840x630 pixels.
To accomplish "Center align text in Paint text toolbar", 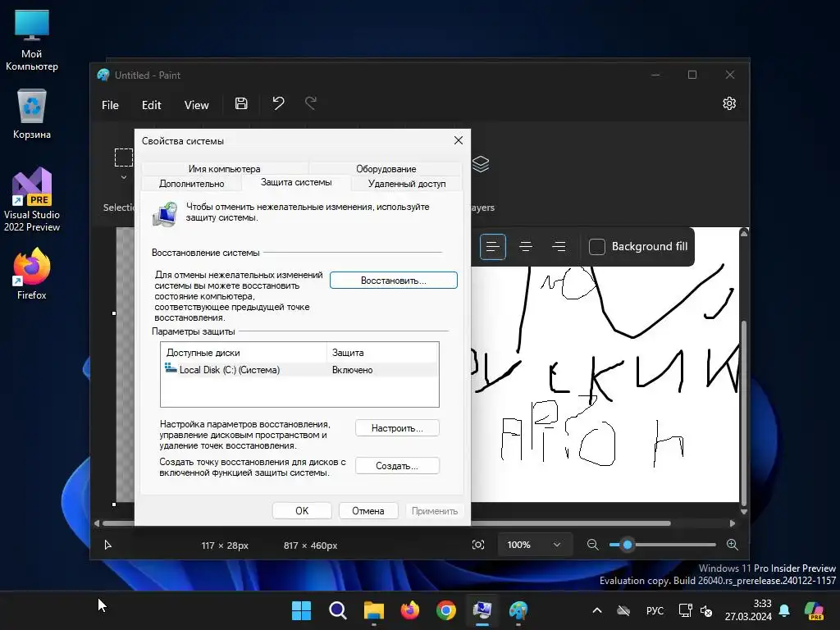I will tap(526, 246).
